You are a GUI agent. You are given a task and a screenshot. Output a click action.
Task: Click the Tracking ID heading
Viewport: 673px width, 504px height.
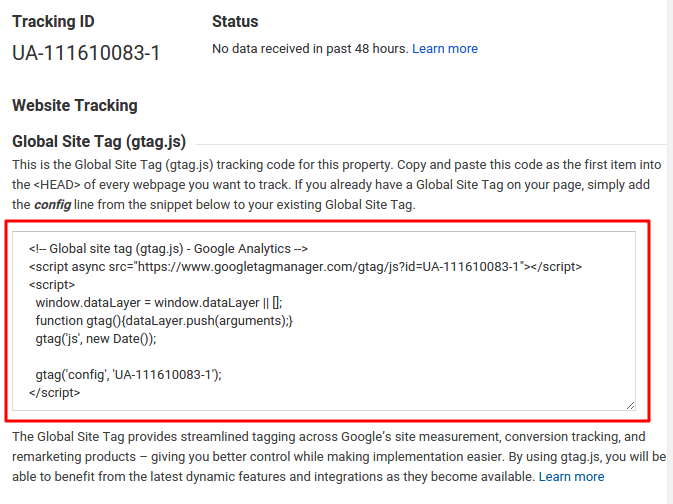point(53,21)
